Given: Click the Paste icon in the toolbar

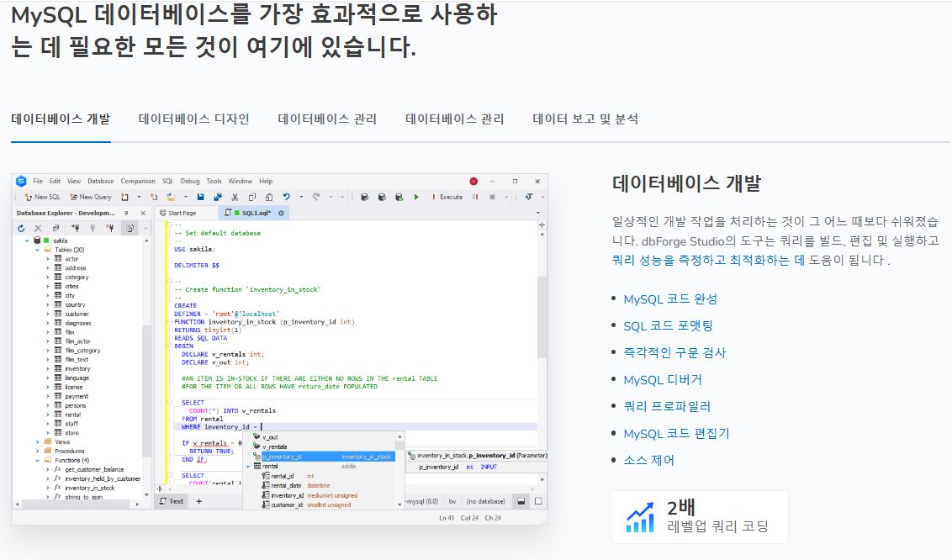Looking at the screenshot, I should [269, 198].
